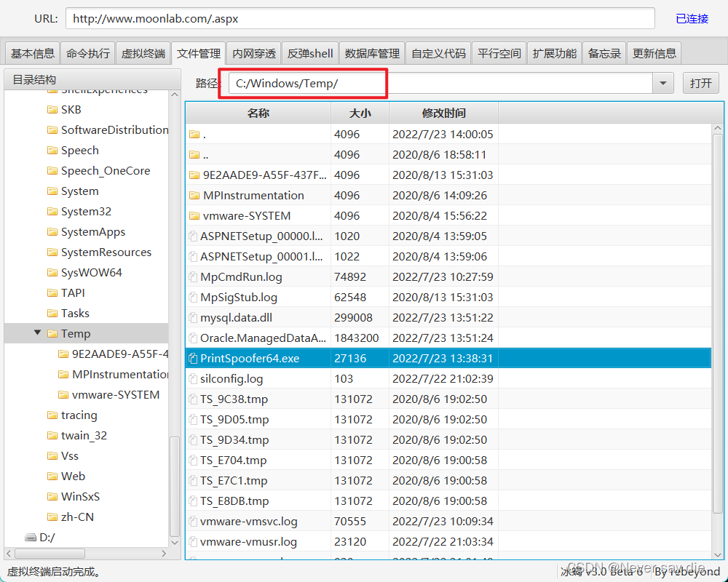The width and height of the screenshot is (728, 582).
Task: Open the 虚拟终端 tab
Action: (143, 53)
